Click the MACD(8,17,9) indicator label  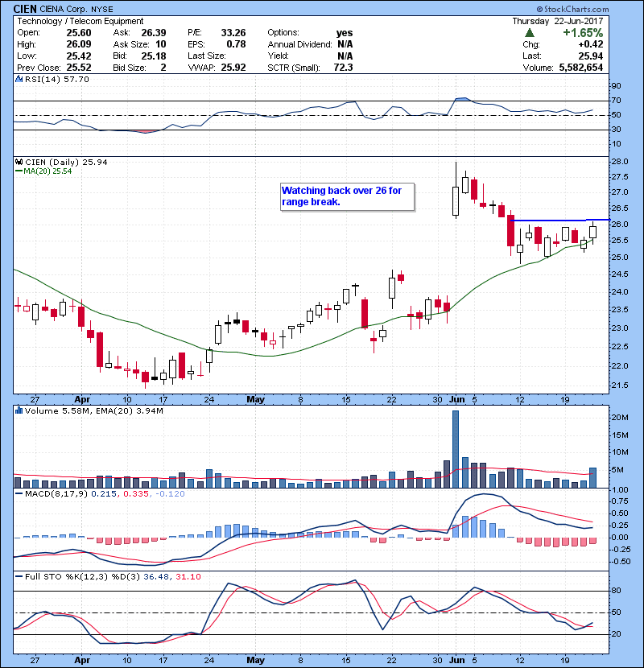coord(56,494)
